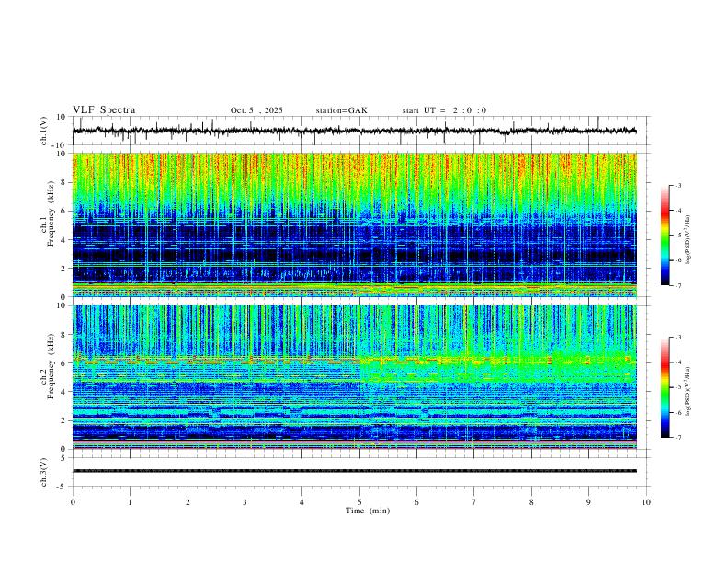Image resolution: width=728 pixels, height=563 pixels.
Task: Click the "-7" value on ch.2 color bar
Action: click(677, 438)
